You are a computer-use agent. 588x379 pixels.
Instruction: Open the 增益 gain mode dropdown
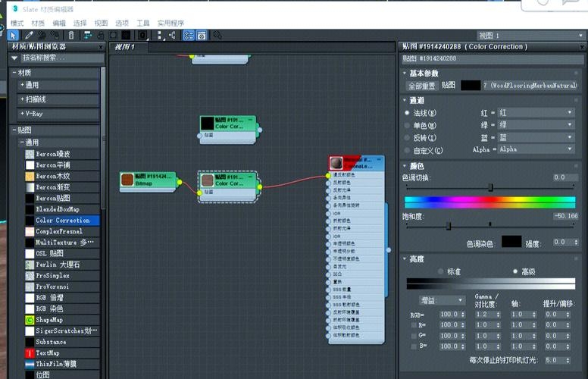pos(442,300)
